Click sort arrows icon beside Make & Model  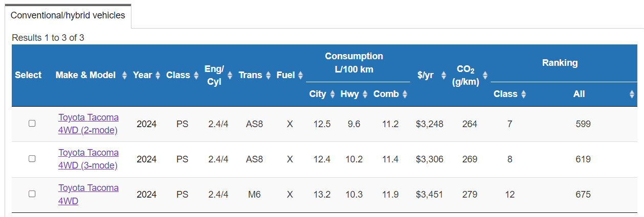(124, 76)
